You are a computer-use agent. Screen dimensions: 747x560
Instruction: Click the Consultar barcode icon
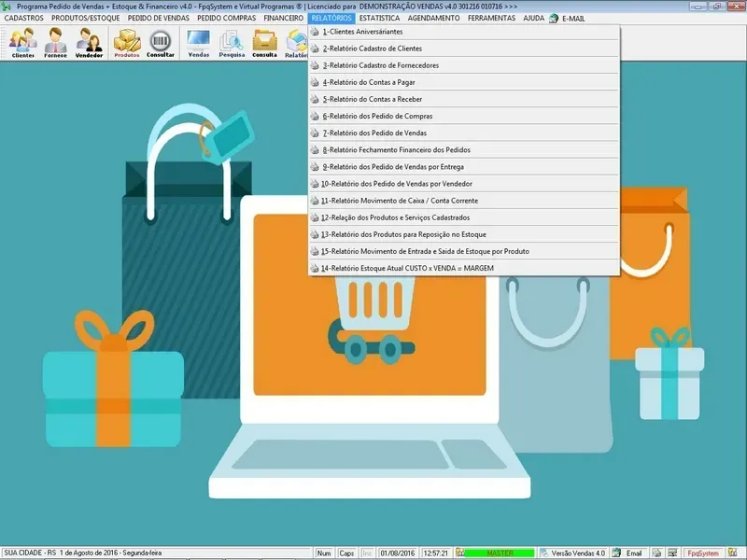pos(161,43)
